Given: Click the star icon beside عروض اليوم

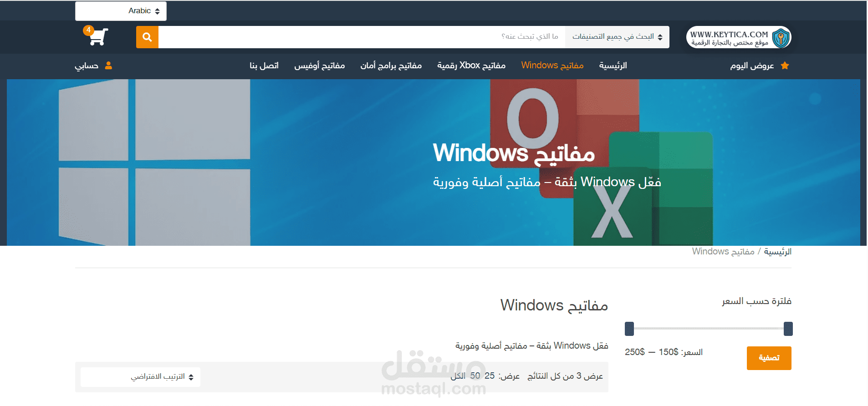Looking at the screenshot, I should (x=785, y=66).
